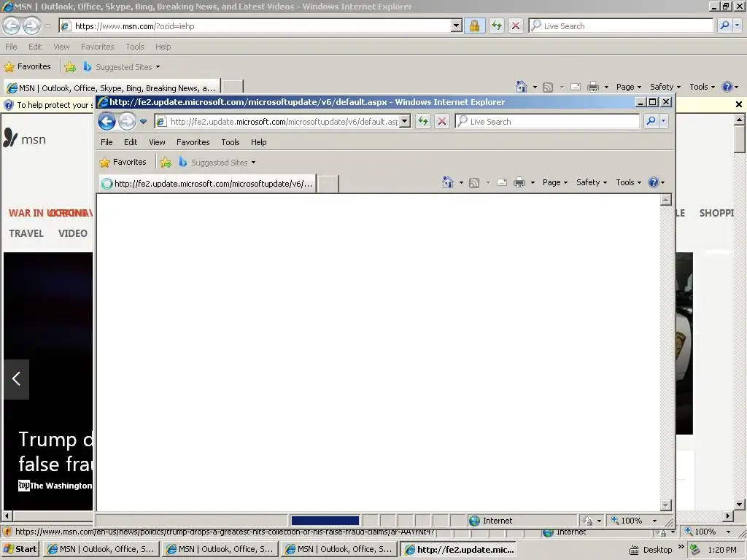Click Forward arrow in front update window
The width and height of the screenshot is (747, 560).
click(127, 122)
